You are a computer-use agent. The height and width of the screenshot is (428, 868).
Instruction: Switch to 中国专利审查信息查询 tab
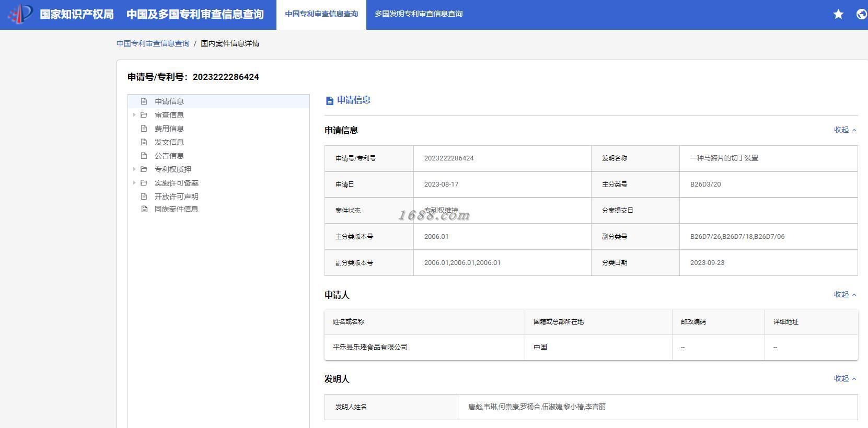click(321, 14)
